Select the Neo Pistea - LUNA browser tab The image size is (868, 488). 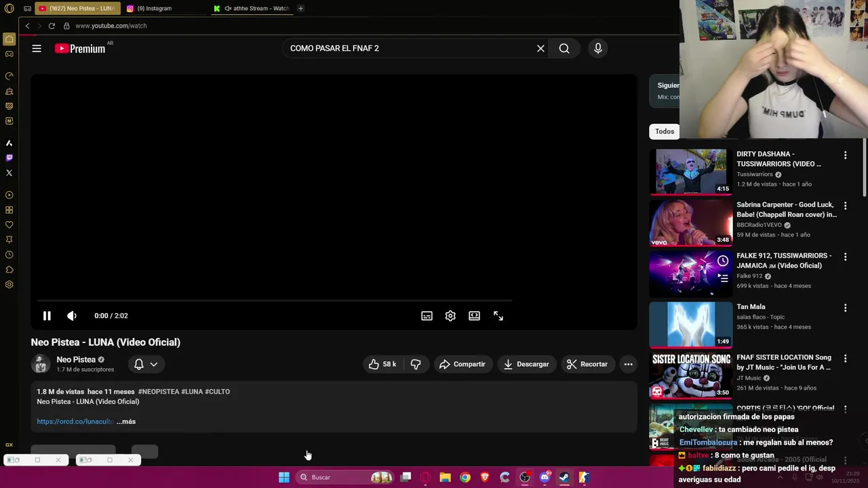click(x=77, y=8)
